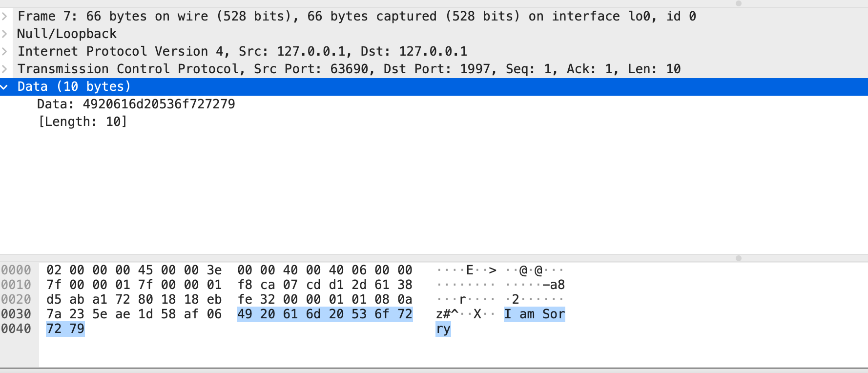Click the 0000 offset label
This screenshot has width=868, height=373.
tap(16, 270)
